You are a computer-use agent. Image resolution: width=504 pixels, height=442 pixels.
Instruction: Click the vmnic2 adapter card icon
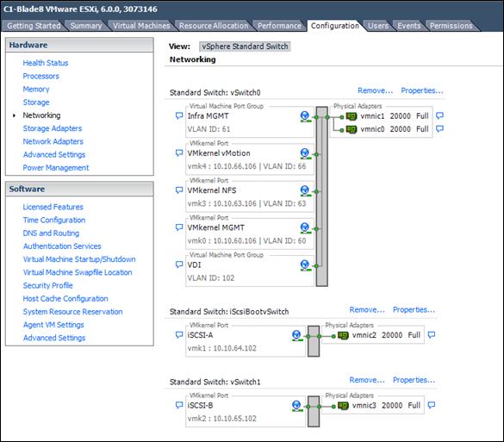click(x=343, y=336)
